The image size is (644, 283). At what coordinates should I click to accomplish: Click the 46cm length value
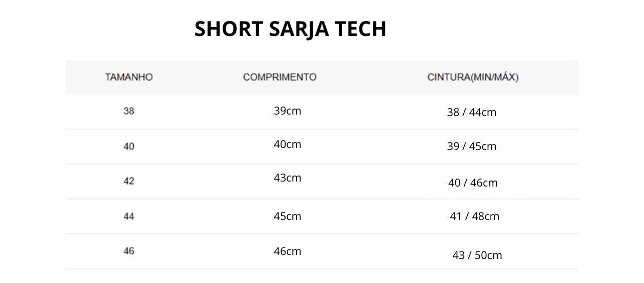[288, 251]
